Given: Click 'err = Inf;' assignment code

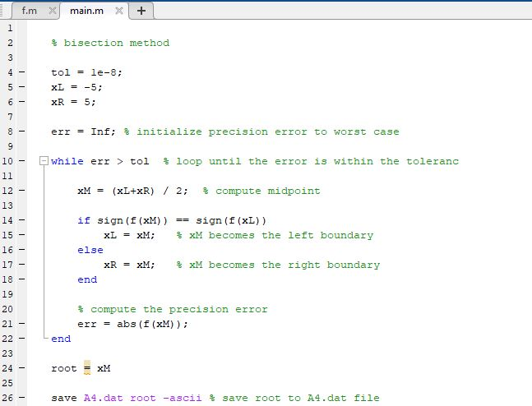Looking at the screenshot, I should pos(84,131).
